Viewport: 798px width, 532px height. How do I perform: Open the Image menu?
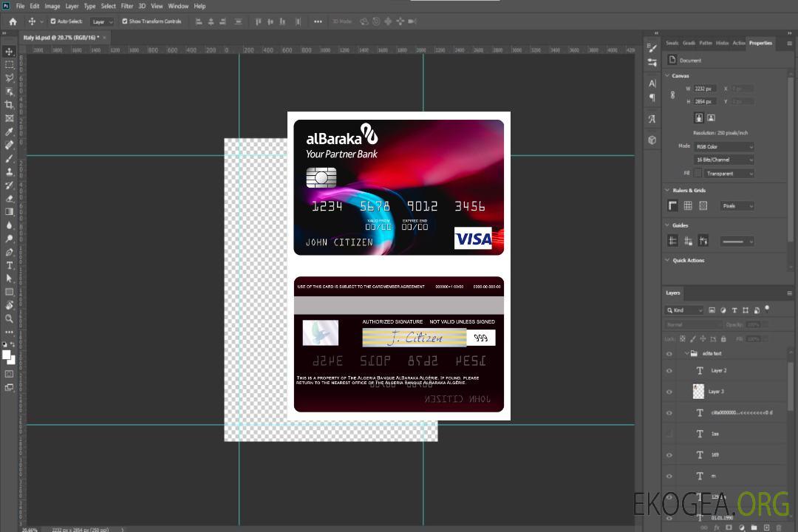[52, 6]
